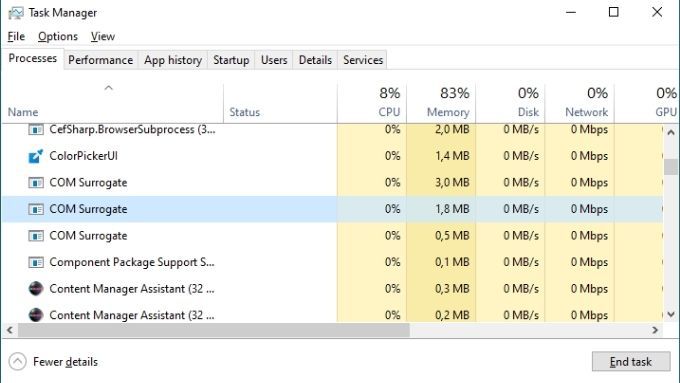Select the highlighted COM Surrogate 1,8 MB name
Viewport: 680px width, 383px height.
[x=88, y=210]
